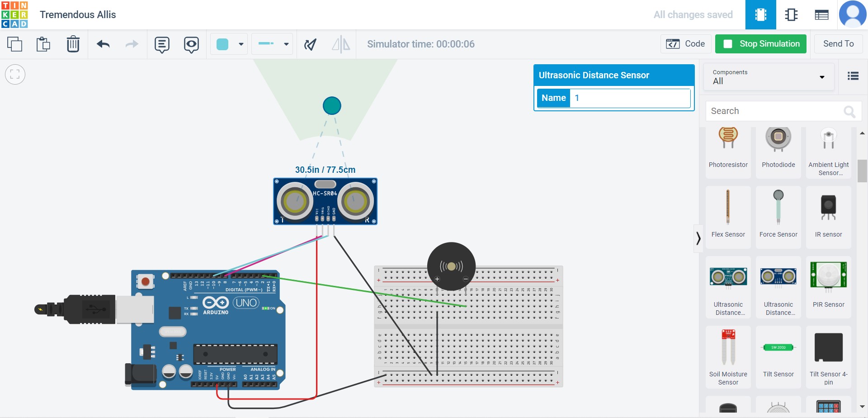Screen dimensions: 868x418
Task: Select the HC-SR04 sensor on canvas
Action: click(325, 201)
